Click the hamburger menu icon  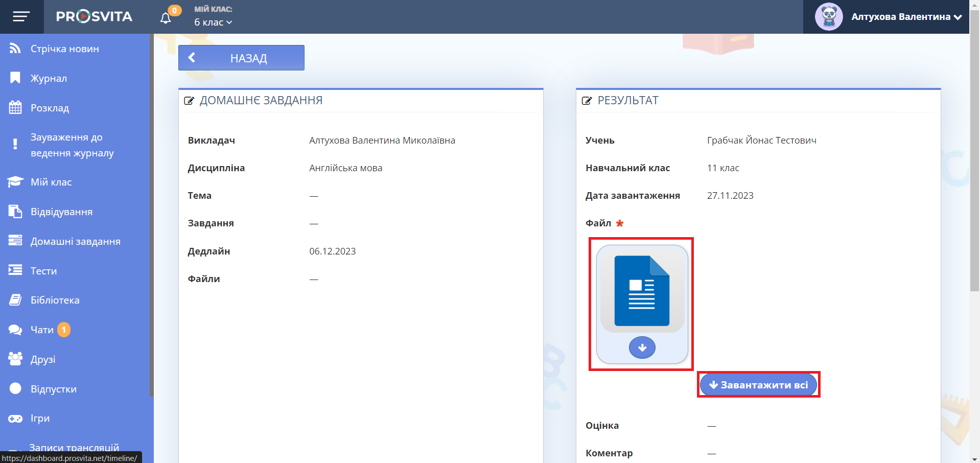pos(21,17)
